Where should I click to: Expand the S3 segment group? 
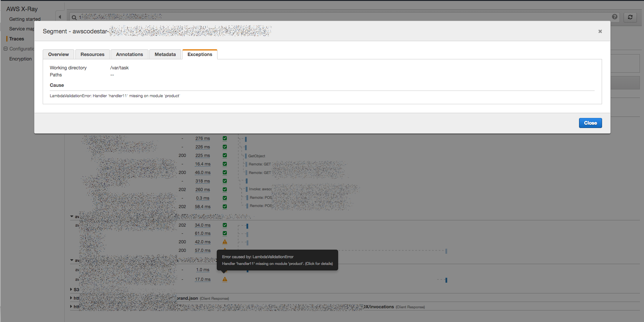tap(71, 289)
